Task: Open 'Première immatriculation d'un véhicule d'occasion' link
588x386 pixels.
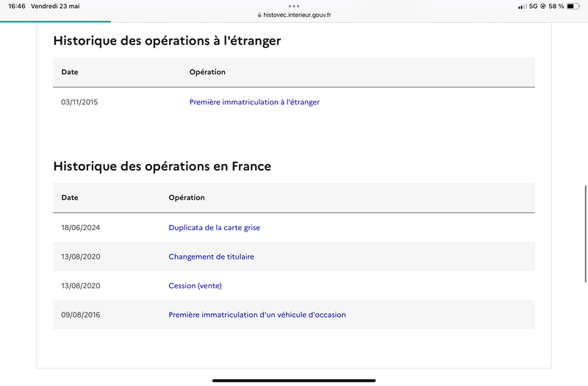Action: (x=257, y=315)
